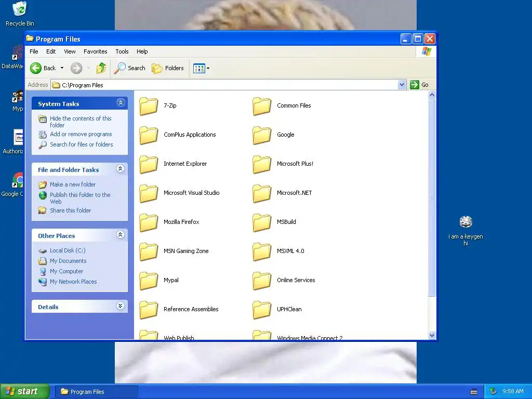Open My Documents in Other Places

pos(68,261)
